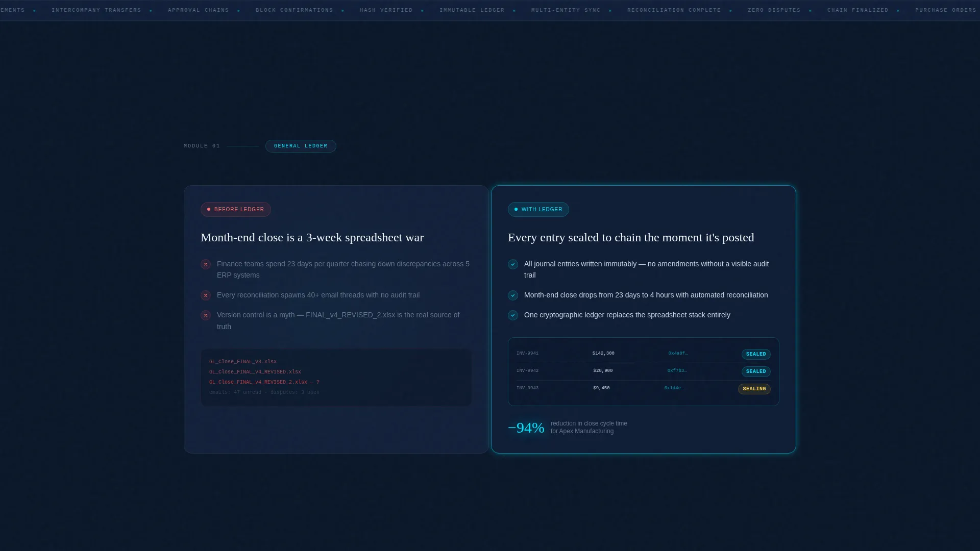Click the INV-9943 invoice ID
The width and height of the screenshot is (980, 551).
tap(527, 388)
